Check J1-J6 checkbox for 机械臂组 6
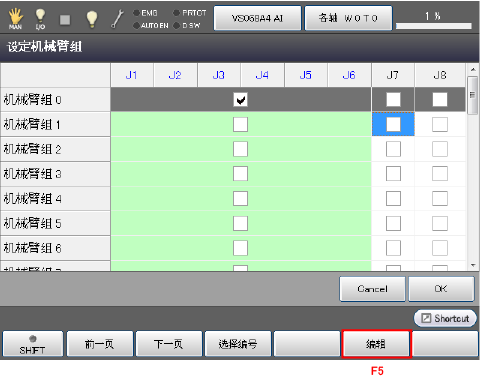The width and height of the screenshot is (480, 377). (240, 248)
